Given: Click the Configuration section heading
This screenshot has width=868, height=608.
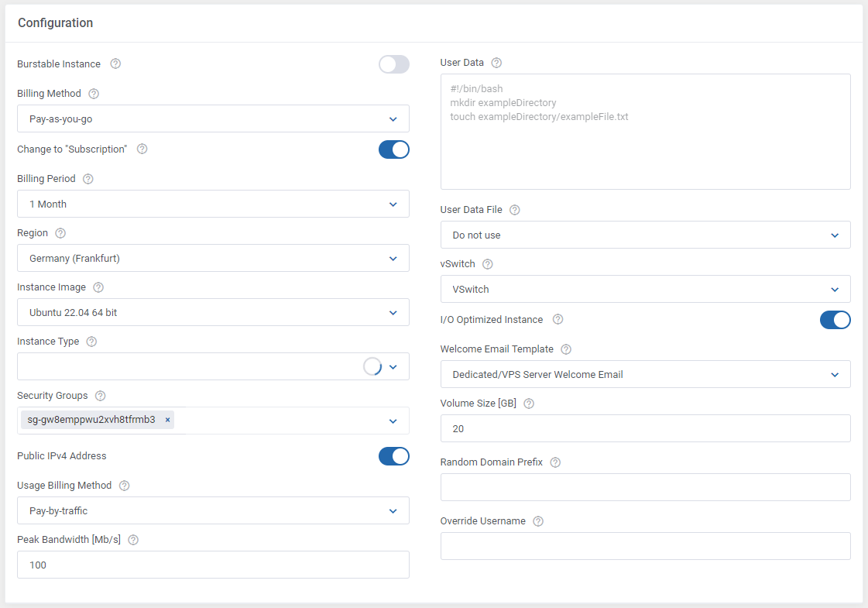Looking at the screenshot, I should pos(55,22).
